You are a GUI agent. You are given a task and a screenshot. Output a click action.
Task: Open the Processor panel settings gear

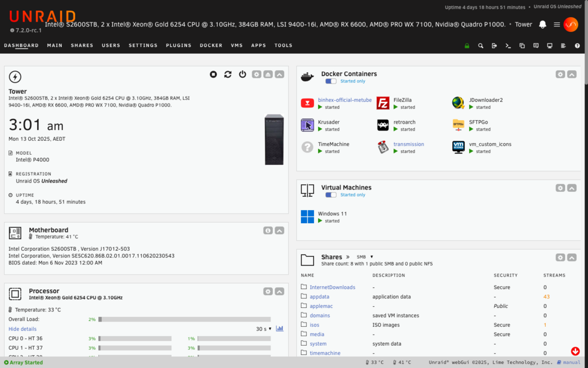[x=268, y=291]
